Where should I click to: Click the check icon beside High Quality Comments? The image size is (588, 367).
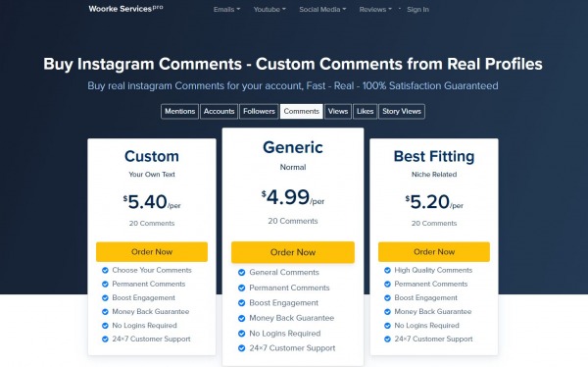pos(387,270)
